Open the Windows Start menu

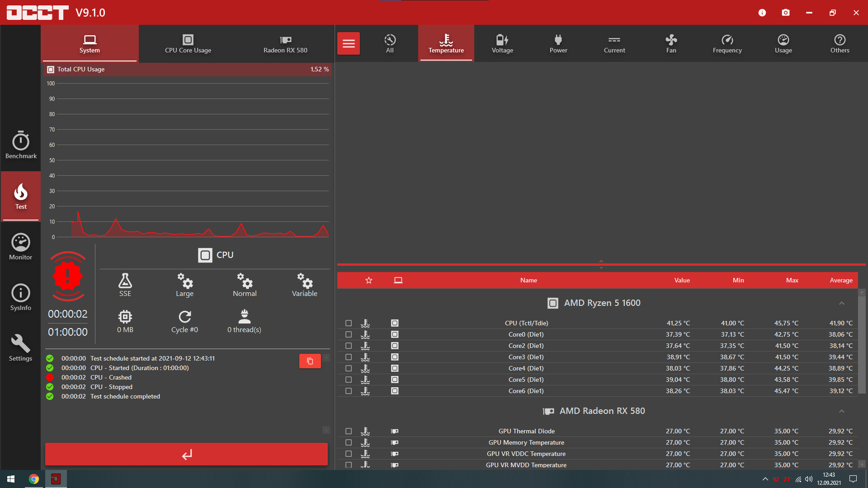coord(11,479)
